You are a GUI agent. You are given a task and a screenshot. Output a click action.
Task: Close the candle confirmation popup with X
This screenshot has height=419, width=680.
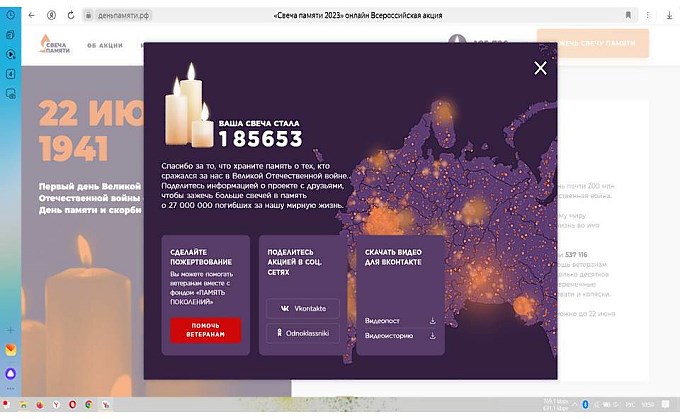click(x=540, y=68)
